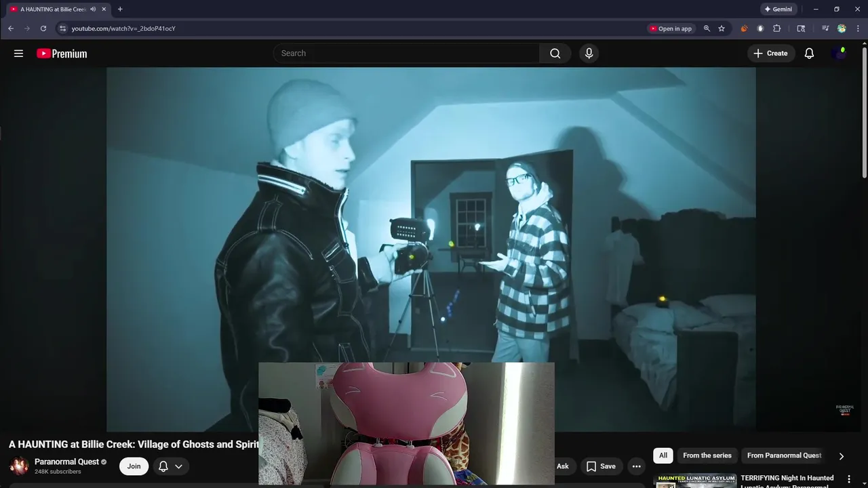
Task: Open the Chrome profile avatar
Action: 842,28
